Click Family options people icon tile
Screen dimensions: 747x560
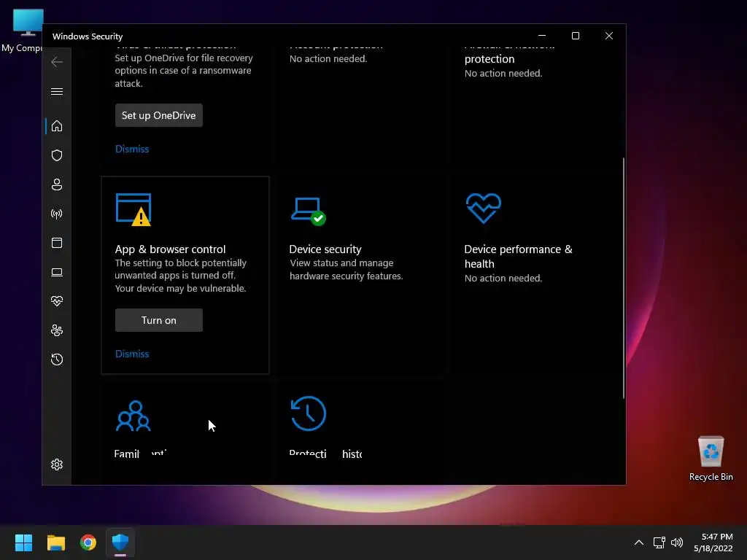point(133,416)
